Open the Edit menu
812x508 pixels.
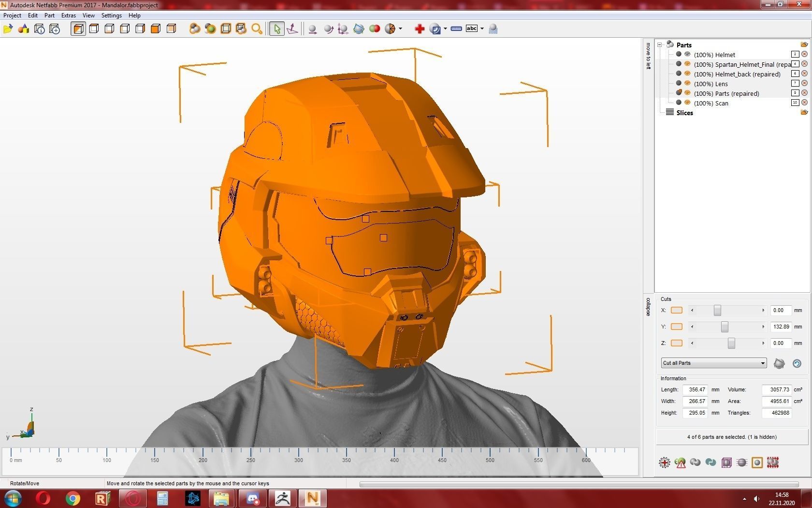point(32,15)
